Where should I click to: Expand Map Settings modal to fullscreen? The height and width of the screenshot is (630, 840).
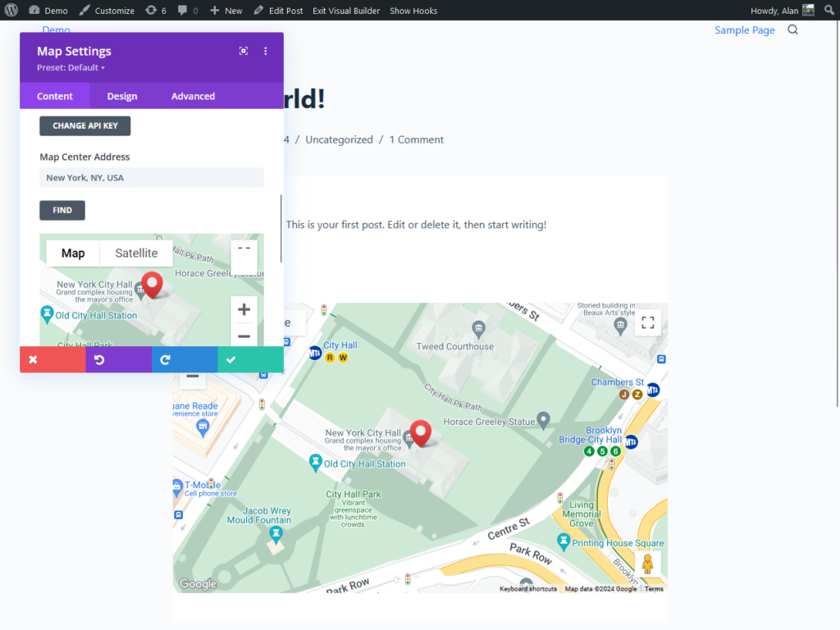(243, 51)
